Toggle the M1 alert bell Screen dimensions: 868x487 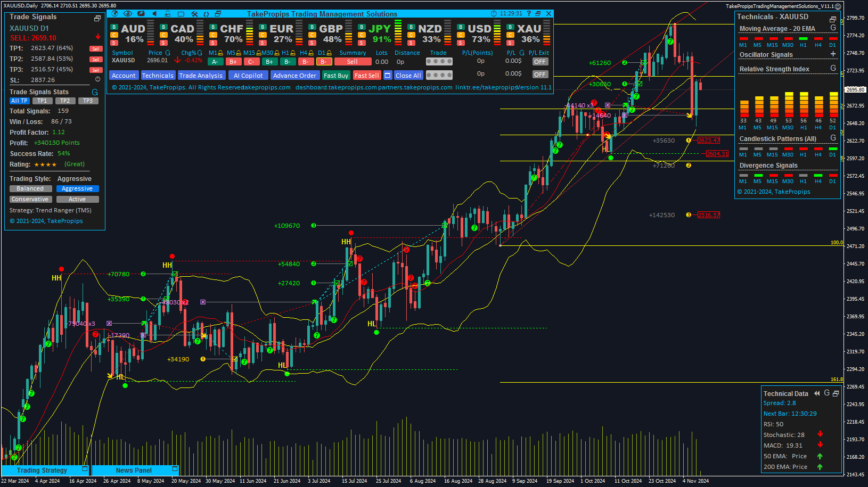221,53
